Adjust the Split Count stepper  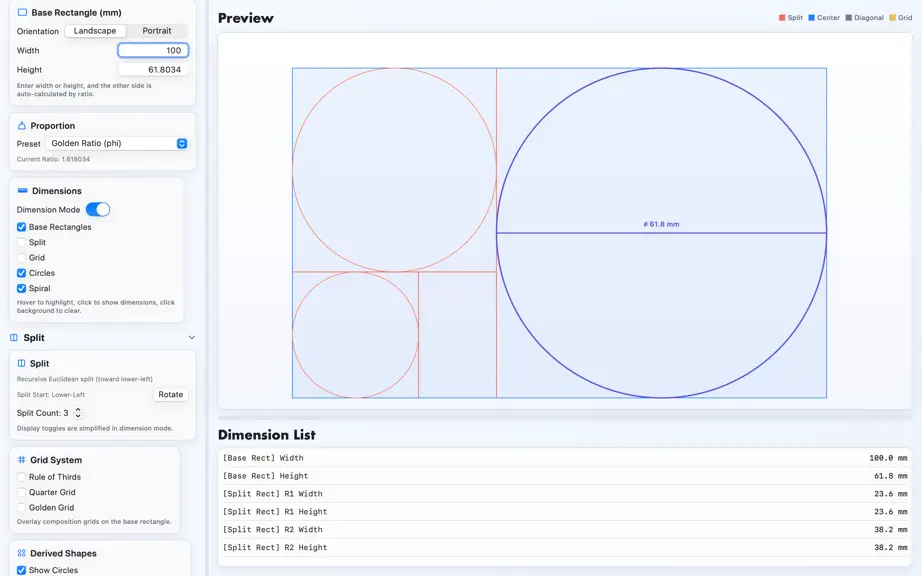78,413
